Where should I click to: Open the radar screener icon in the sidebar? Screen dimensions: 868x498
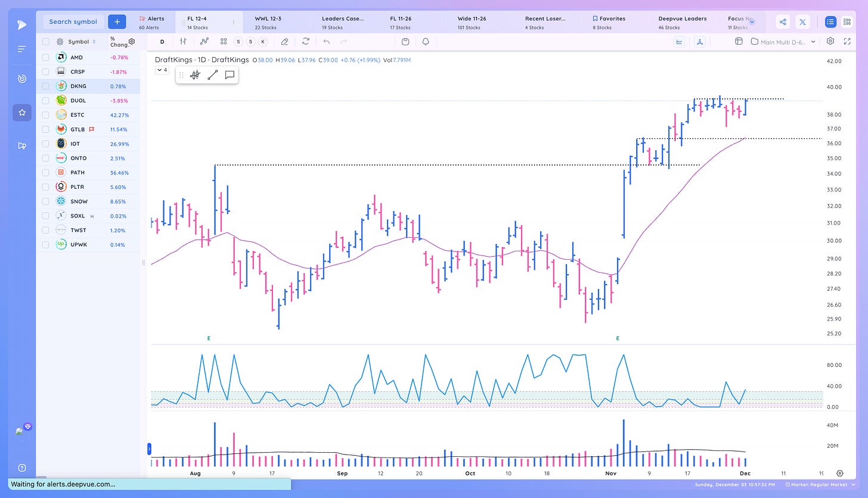(22, 79)
